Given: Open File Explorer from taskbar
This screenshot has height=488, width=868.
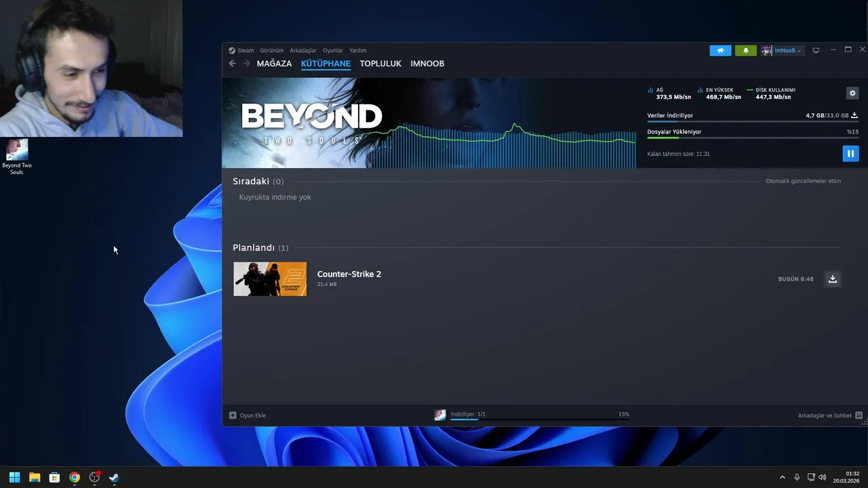Looking at the screenshot, I should [x=35, y=477].
